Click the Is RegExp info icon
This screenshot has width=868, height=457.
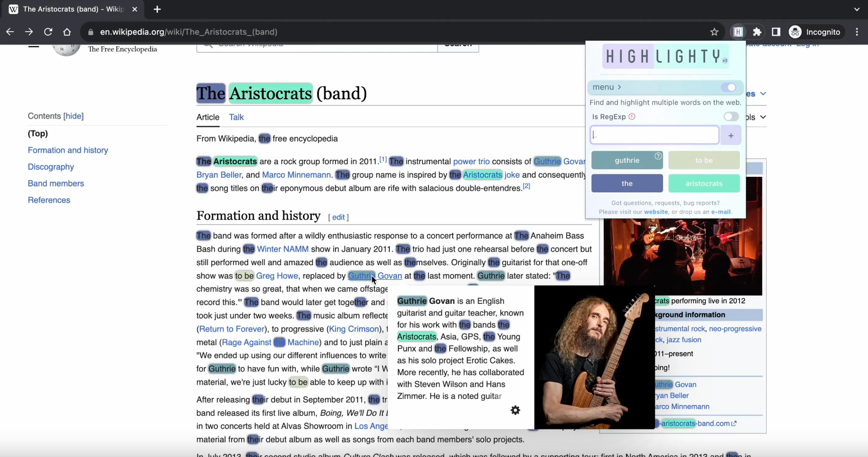point(632,117)
